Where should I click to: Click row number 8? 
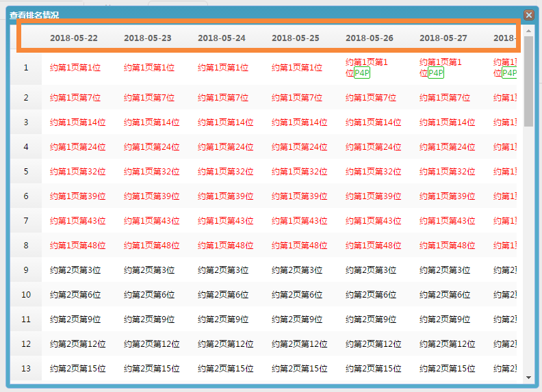click(26, 246)
